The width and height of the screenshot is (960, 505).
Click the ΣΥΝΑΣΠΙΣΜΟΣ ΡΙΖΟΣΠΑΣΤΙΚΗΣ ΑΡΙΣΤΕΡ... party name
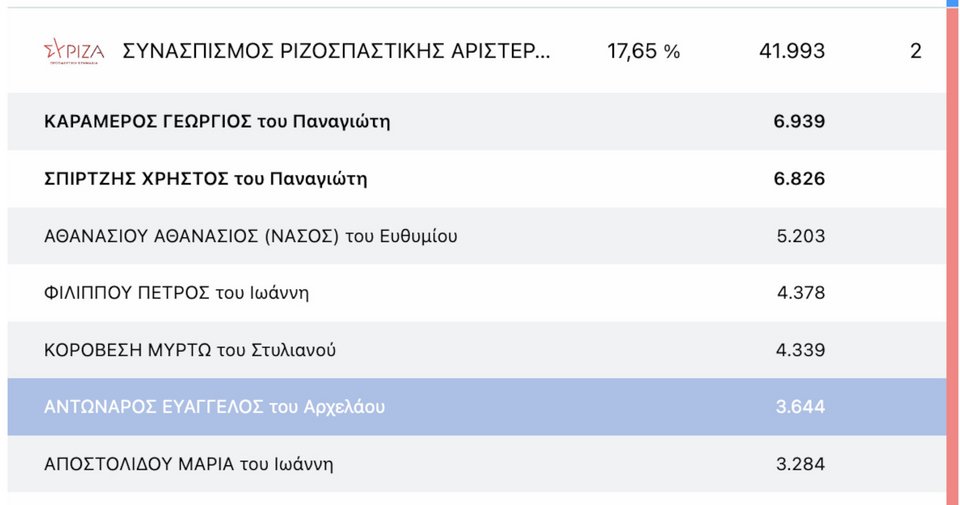pos(335,51)
